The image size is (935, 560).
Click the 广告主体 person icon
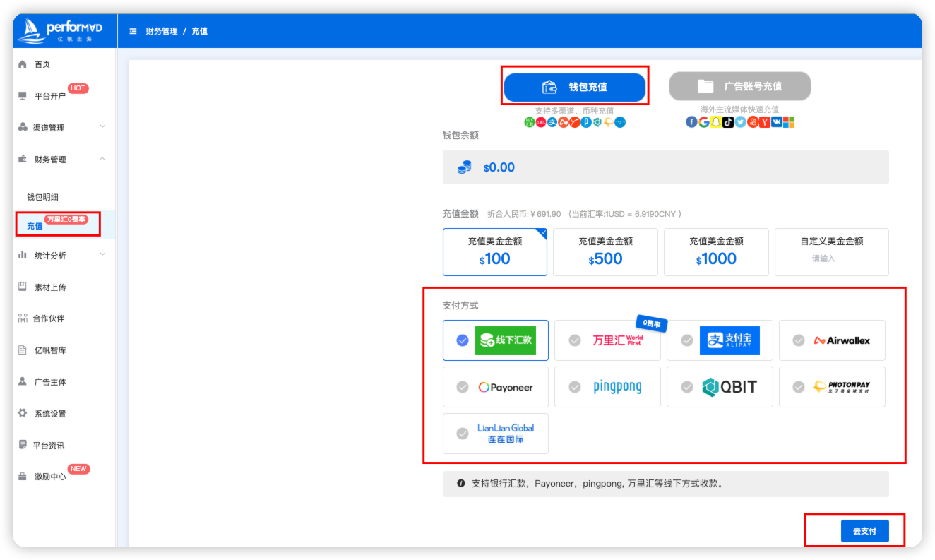coord(23,382)
